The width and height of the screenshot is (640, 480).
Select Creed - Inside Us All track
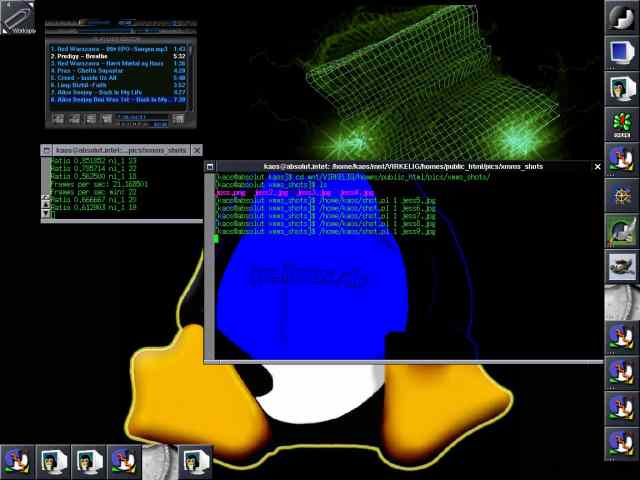click(118, 78)
